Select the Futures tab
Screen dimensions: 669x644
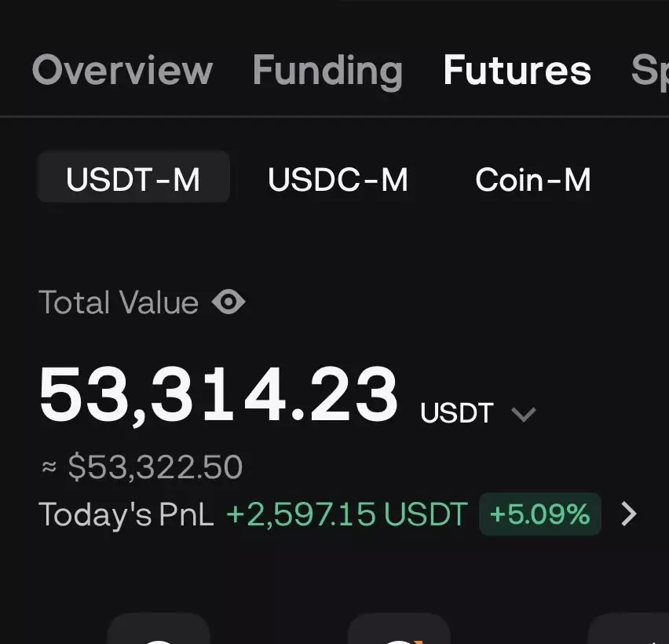click(517, 70)
